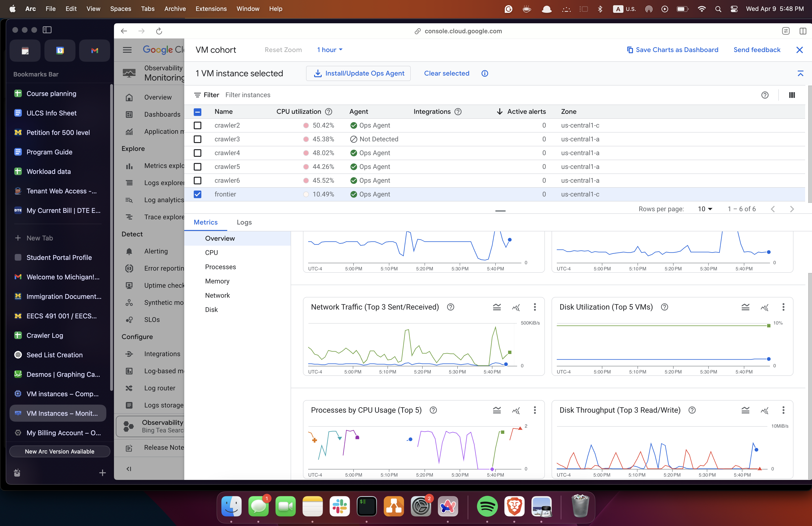Collapse the Monitoring navigation sidebar
Viewport: 812px width, 526px height.
click(129, 469)
